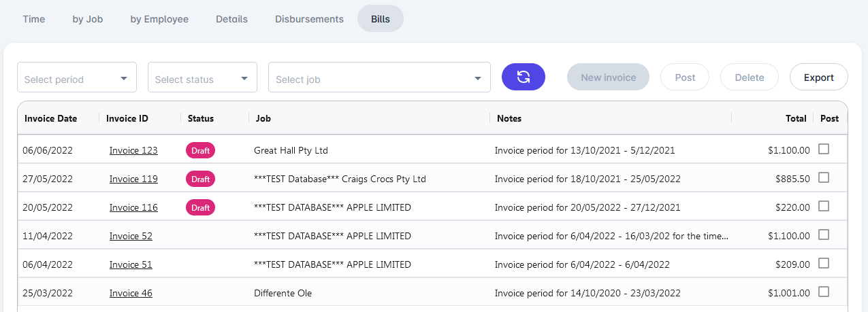This screenshot has height=312, width=868.
Task: Click the New invoice button
Action: 608,77
